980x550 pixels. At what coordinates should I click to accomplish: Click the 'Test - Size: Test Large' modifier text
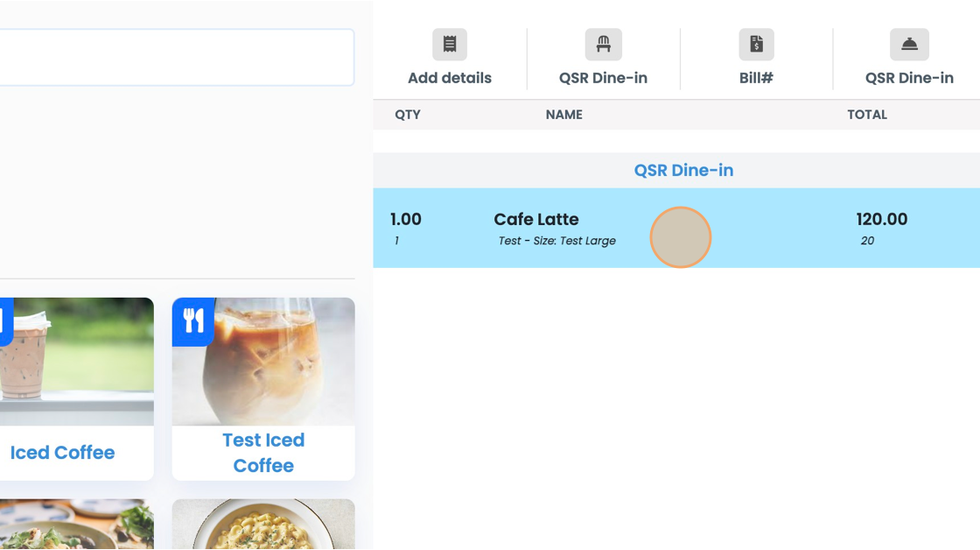pos(556,241)
